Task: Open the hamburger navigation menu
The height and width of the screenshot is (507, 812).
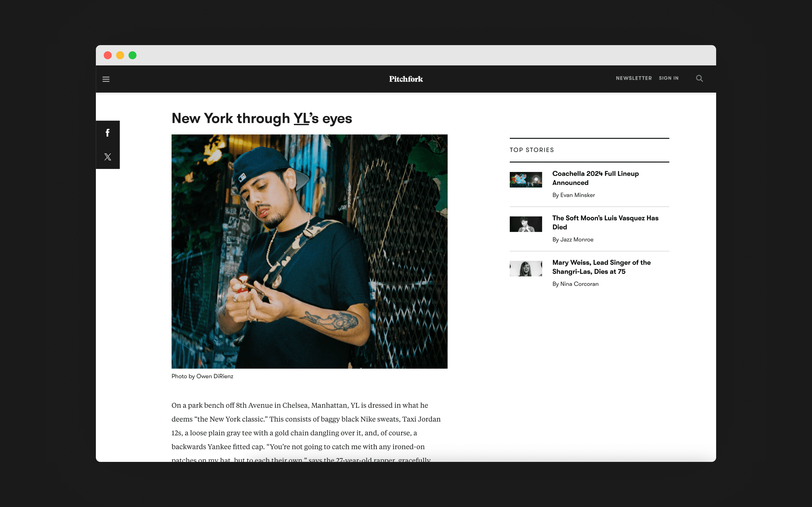Action: click(x=106, y=79)
